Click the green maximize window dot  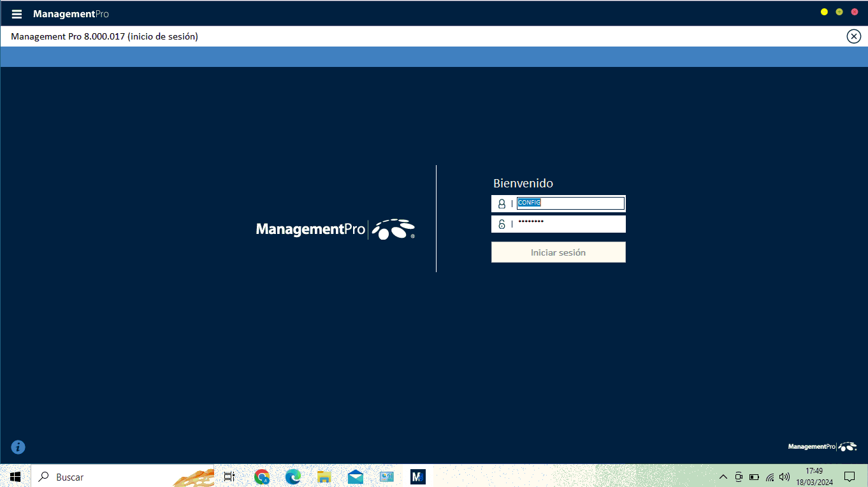839,12
